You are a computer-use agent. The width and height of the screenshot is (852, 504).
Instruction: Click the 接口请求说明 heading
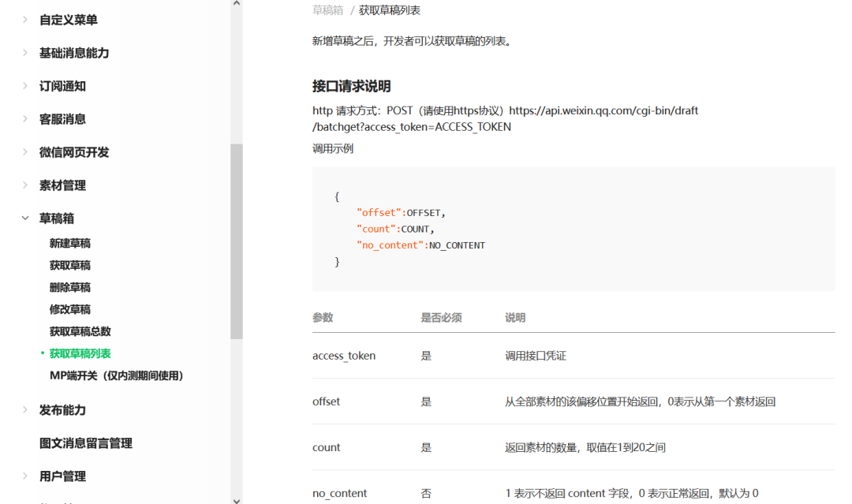pos(352,86)
